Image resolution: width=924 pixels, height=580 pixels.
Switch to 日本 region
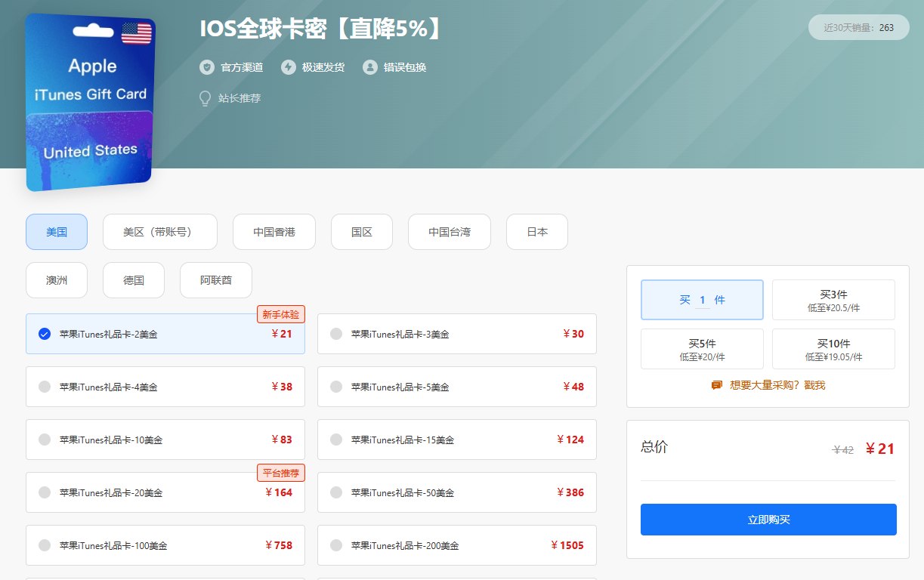point(537,232)
